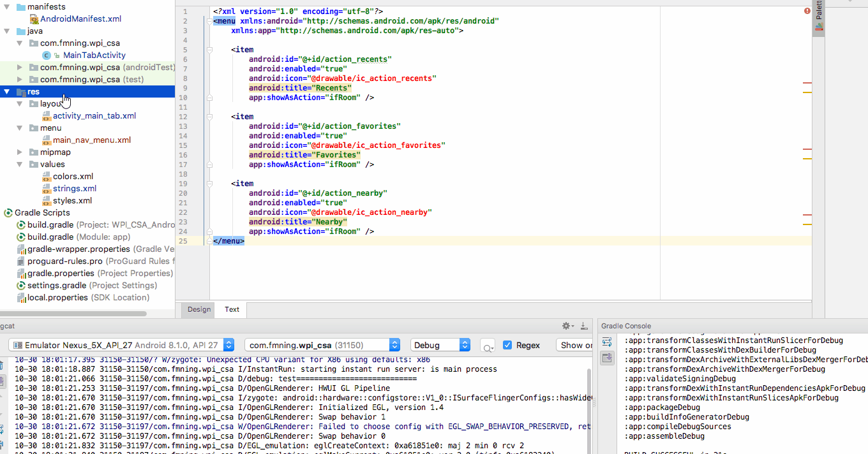This screenshot has height=454, width=868.
Task: Click activity_main_tab.xml file icon
Action: [47, 116]
